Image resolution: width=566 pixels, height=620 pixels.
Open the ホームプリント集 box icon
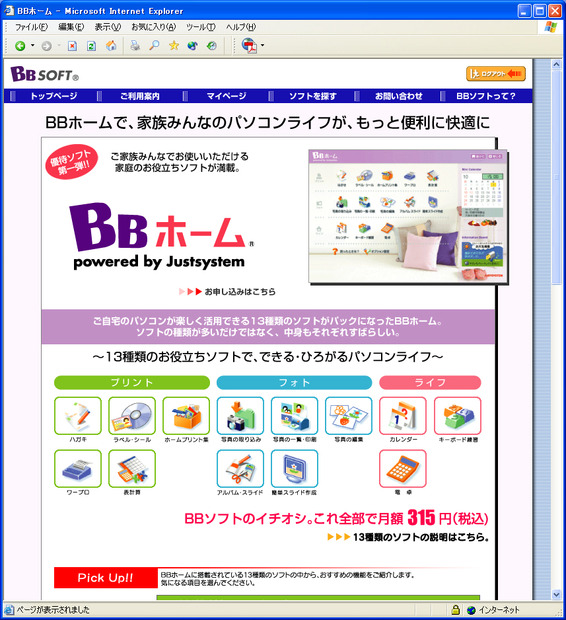tap(186, 416)
